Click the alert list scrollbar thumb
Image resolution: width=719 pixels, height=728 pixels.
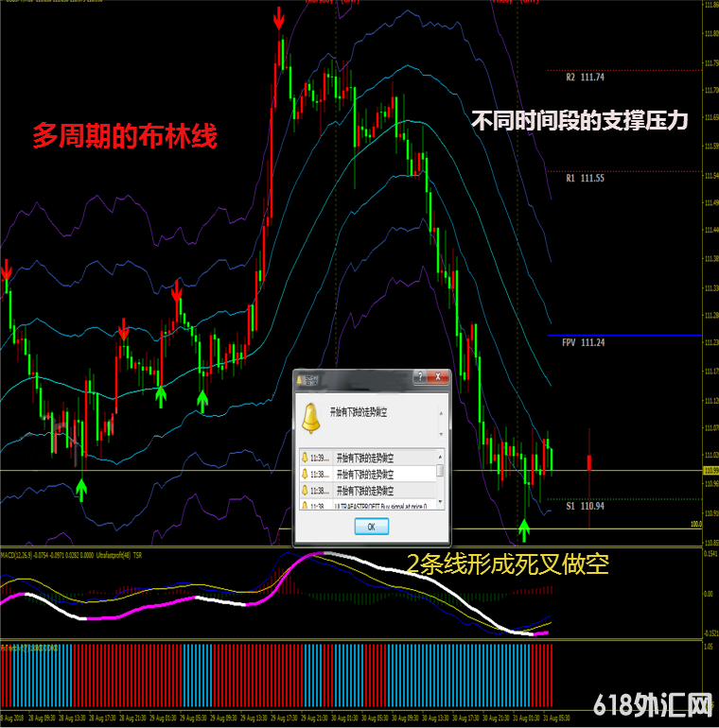(440, 471)
